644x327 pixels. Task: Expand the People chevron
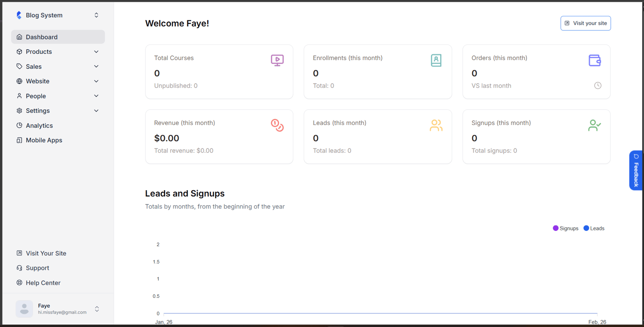click(96, 96)
